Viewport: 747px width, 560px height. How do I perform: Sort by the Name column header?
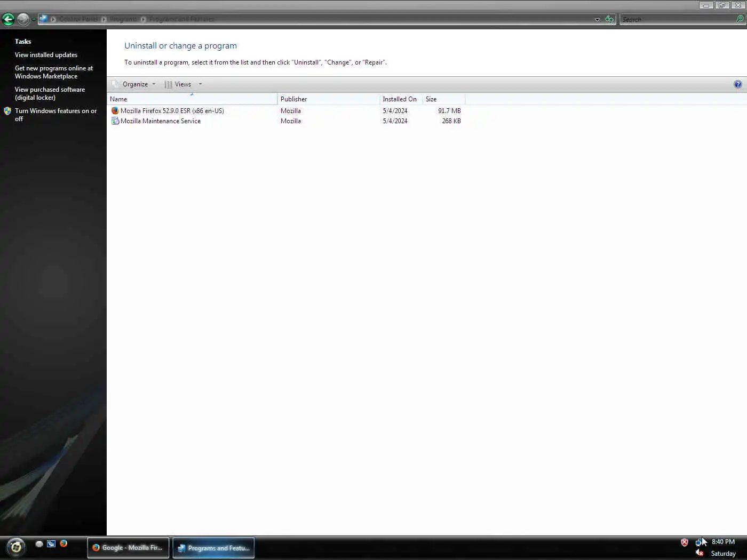tap(192, 99)
